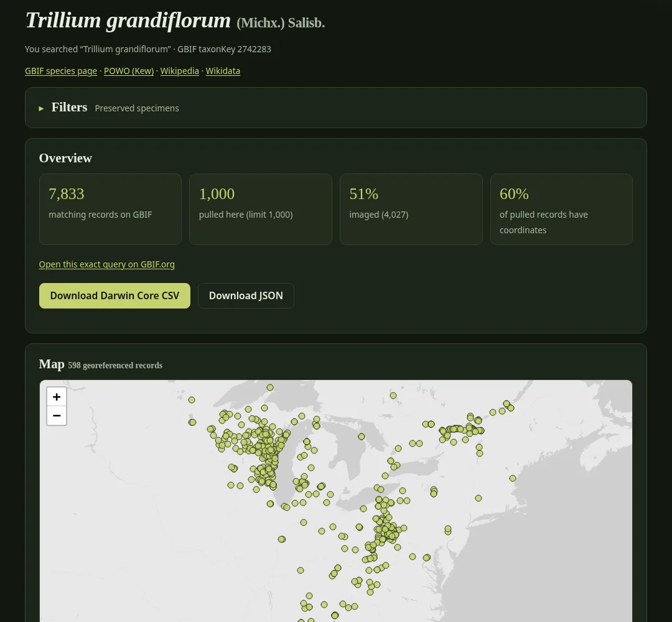Viewport: 672px width, 622px height.
Task: Open the Wikidata link
Action: 223,71
